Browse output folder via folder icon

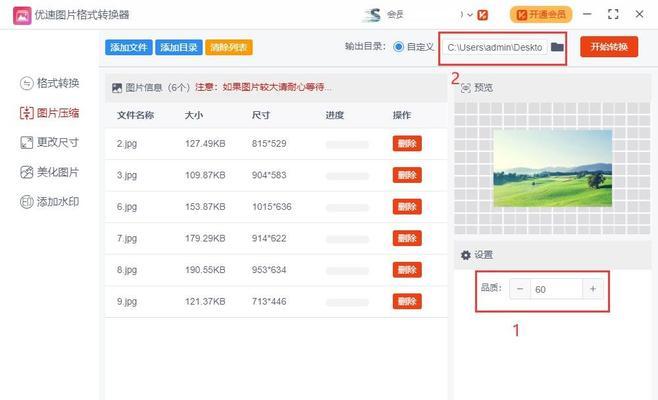point(557,47)
